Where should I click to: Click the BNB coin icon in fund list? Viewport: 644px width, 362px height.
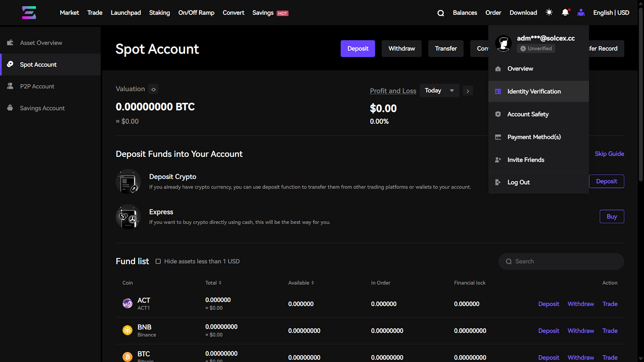[127, 330]
